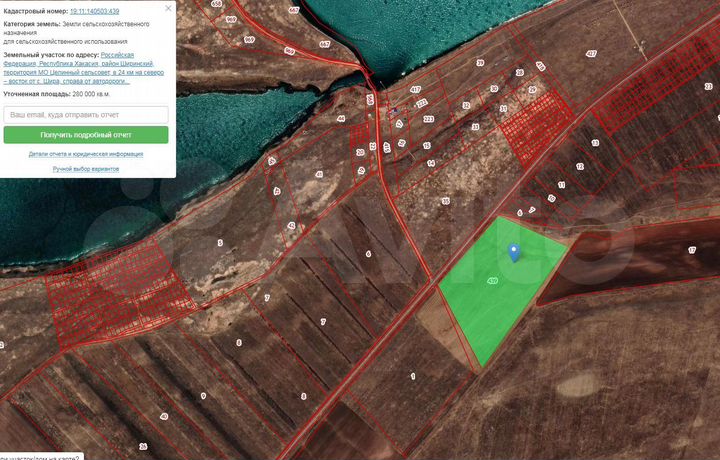The width and height of the screenshot is (720, 460).
Task: Select parcel labeled 9 on the map
Action: tap(203, 396)
